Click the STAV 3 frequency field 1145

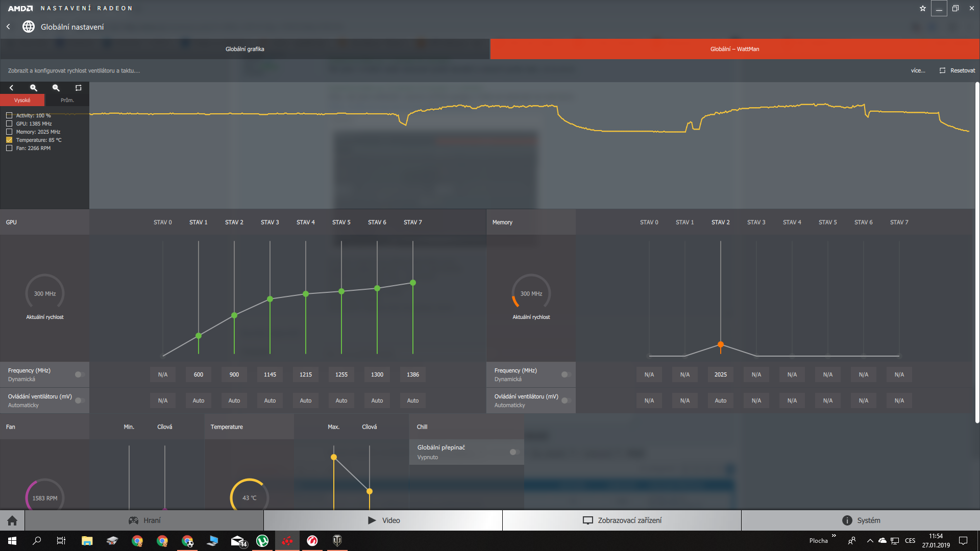(270, 374)
